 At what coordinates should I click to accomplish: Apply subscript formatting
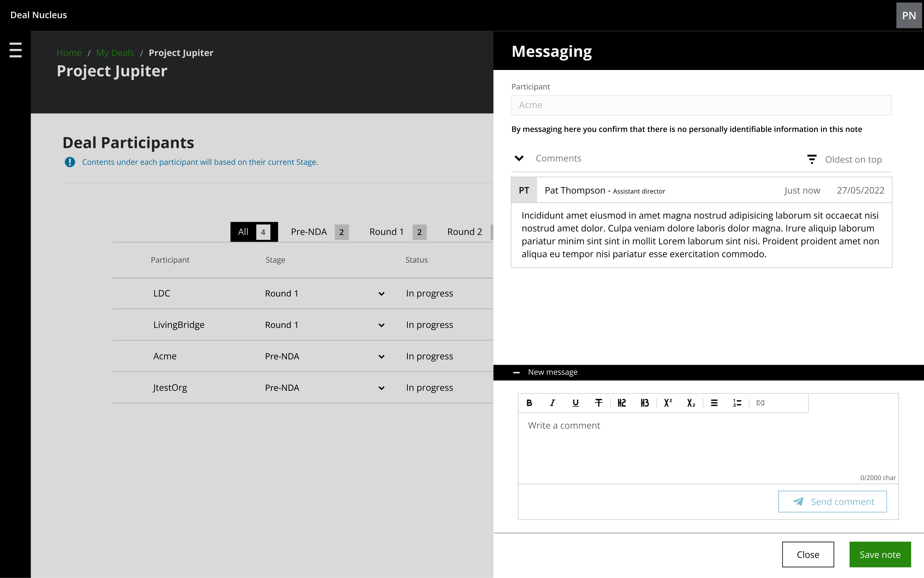(x=691, y=403)
